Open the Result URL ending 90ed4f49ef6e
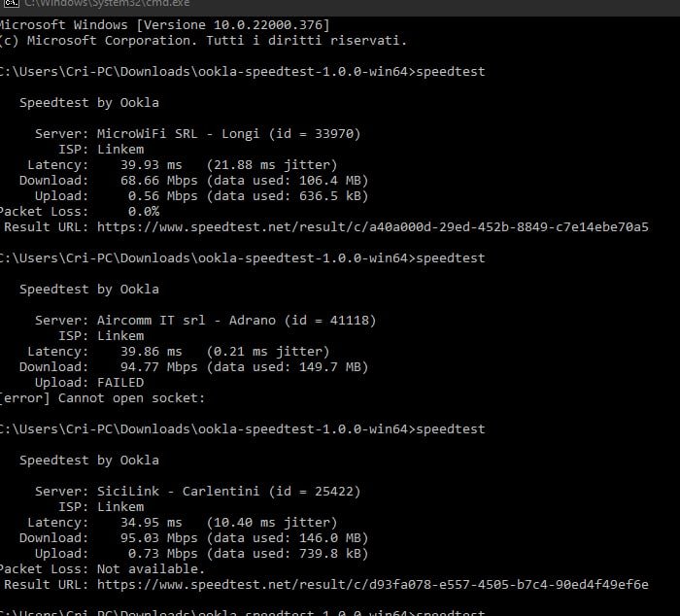This screenshot has height=616, width=680. pos(372,584)
